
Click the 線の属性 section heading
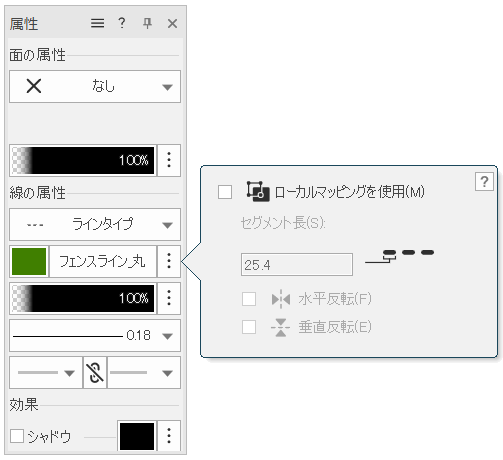[37, 193]
